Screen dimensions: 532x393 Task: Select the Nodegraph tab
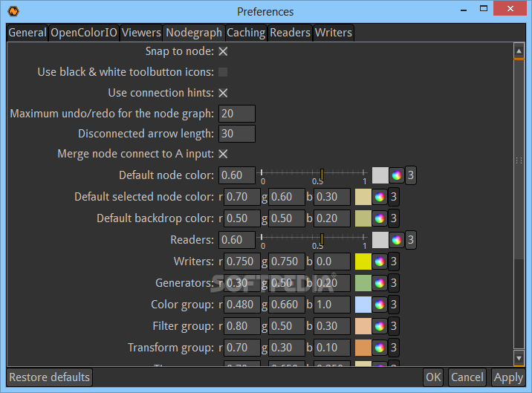click(194, 33)
